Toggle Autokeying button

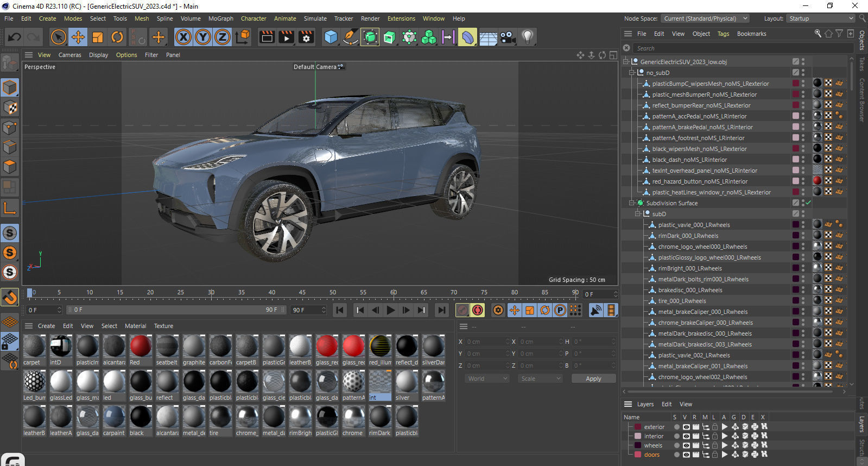tap(478, 310)
